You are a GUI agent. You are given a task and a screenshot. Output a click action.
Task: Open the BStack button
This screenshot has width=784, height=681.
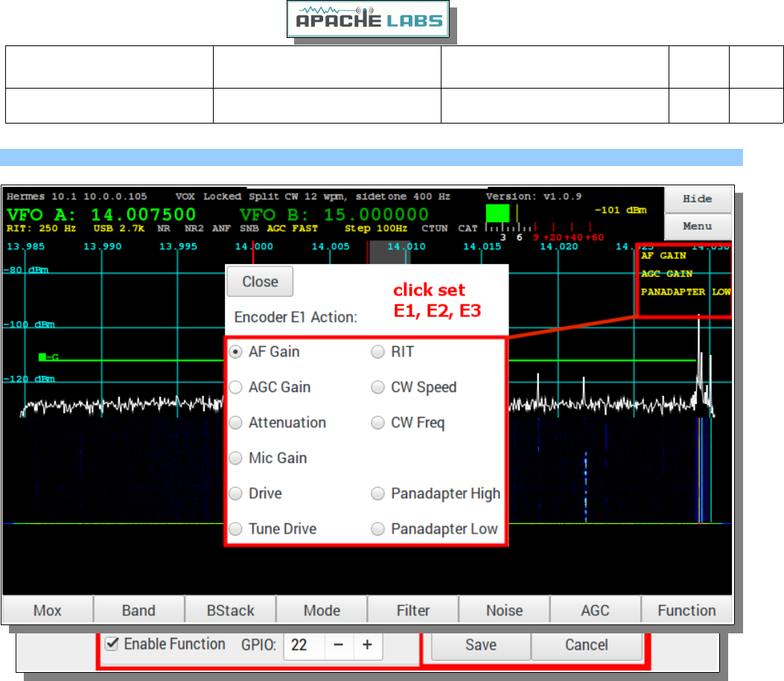(x=231, y=610)
